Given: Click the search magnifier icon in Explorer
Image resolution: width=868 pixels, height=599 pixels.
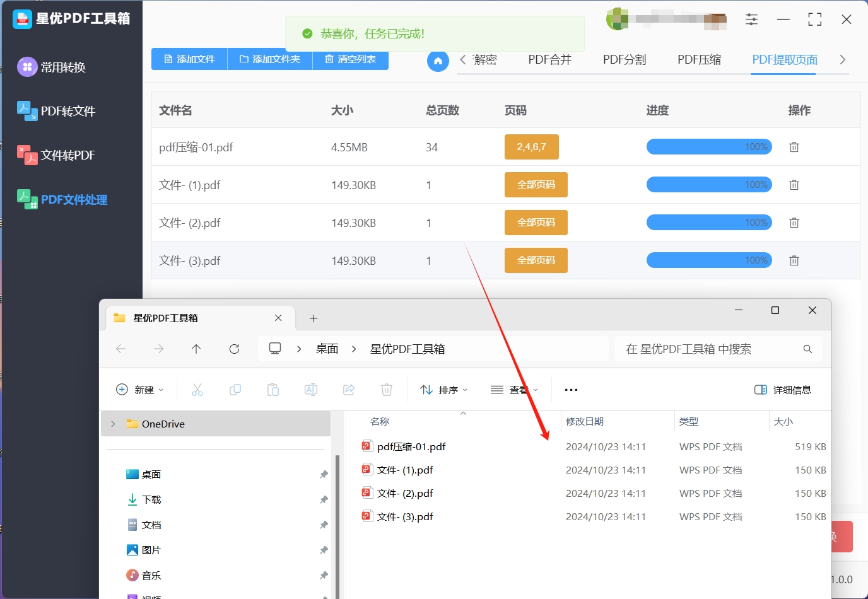Looking at the screenshot, I should pos(807,349).
